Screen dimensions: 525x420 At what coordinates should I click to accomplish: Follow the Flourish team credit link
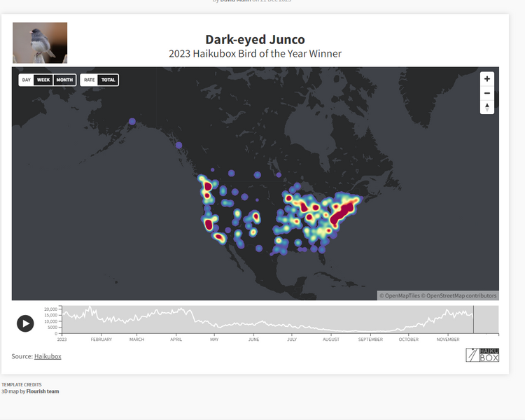pyautogui.click(x=43, y=391)
